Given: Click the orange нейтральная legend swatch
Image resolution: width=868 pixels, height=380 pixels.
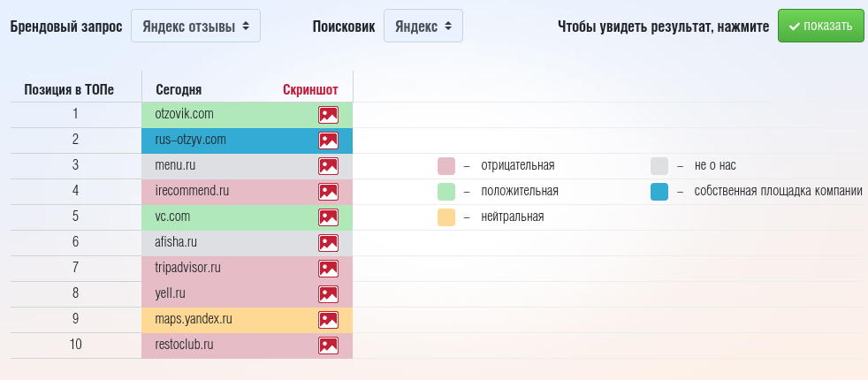Looking at the screenshot, I should point(446,217).
